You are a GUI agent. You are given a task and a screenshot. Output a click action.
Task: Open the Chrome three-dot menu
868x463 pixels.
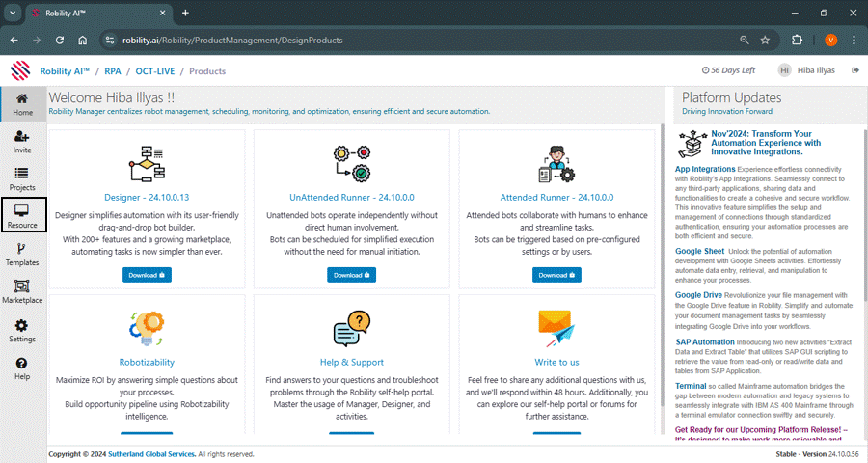(854, 40)
